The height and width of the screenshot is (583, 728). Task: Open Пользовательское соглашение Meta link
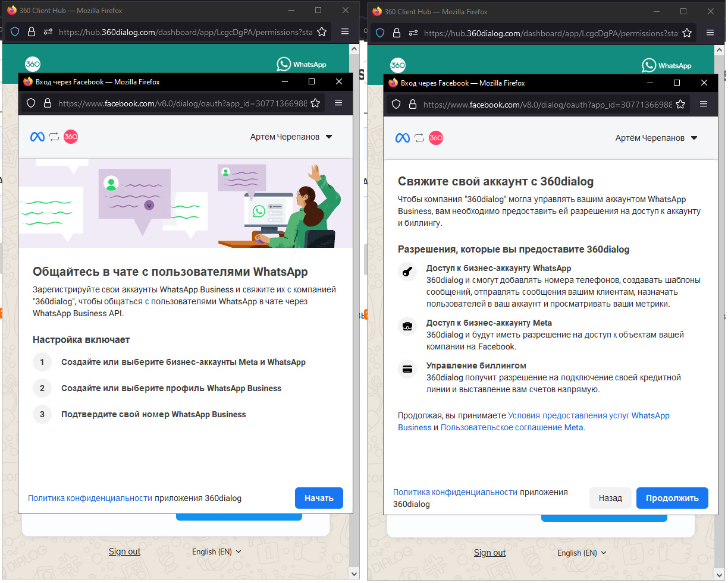point(512,427)
